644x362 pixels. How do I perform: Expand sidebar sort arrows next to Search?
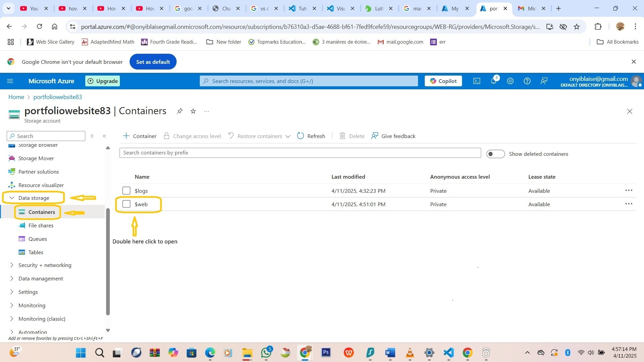(x=92, y=136)
